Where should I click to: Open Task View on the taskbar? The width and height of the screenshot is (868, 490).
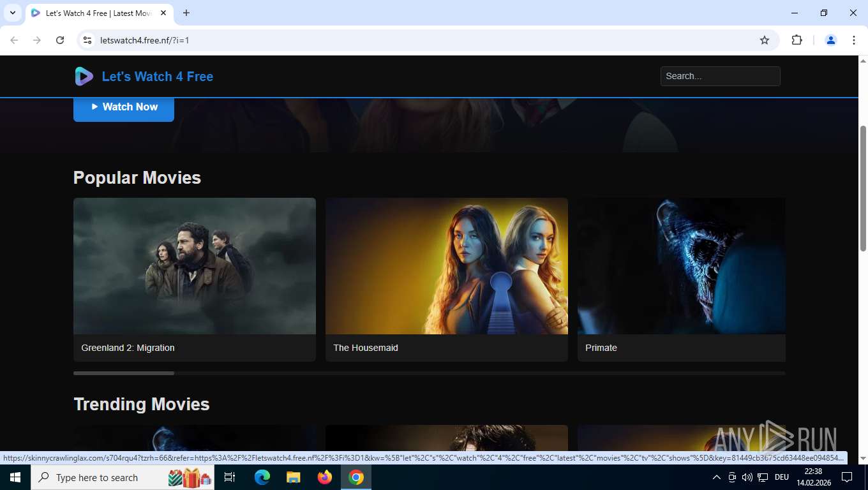[x=230, y=477]
